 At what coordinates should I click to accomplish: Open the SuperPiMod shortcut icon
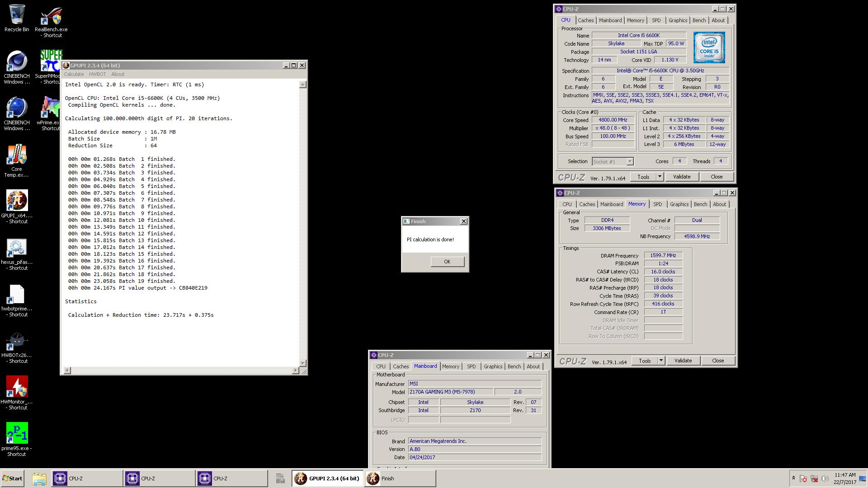tap(51, 61)
